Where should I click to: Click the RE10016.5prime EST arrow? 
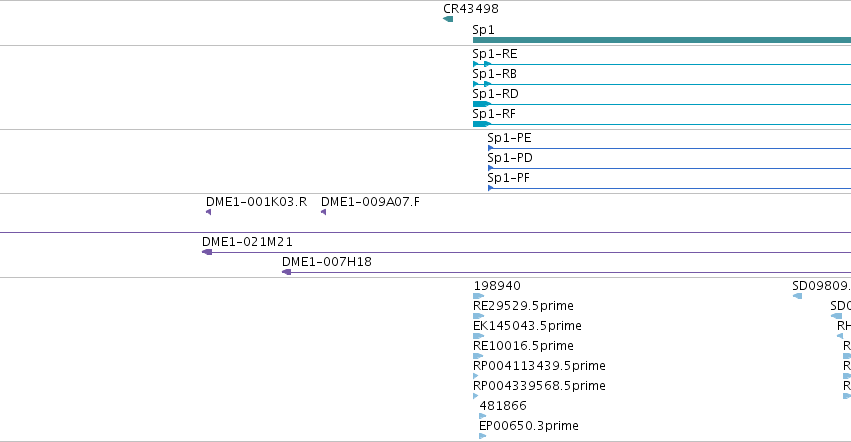(478, 357)
